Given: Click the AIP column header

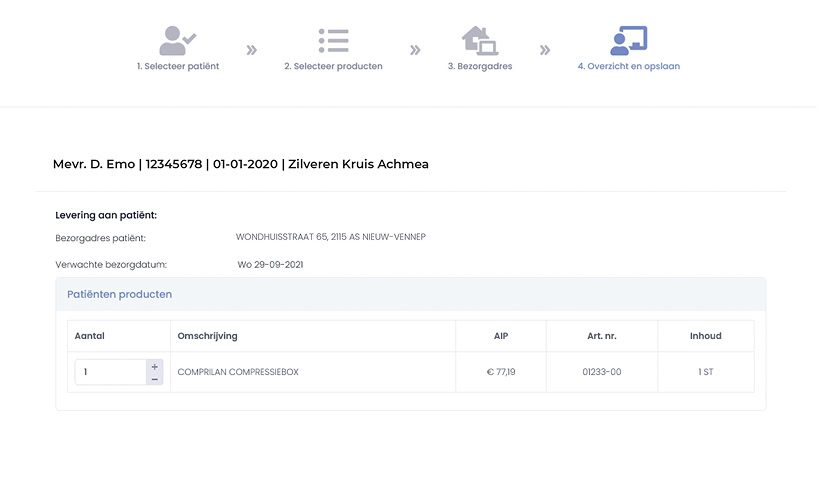Looking at the screenshot, I should pyautogui.click(x=501, y=336).
